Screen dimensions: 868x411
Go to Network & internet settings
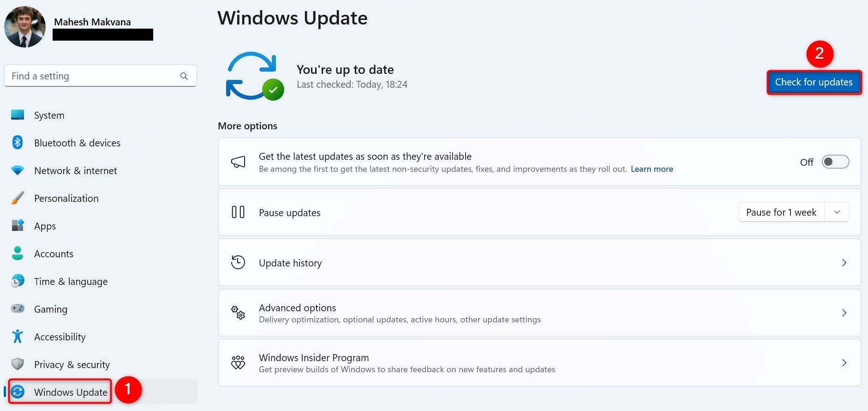100,170
